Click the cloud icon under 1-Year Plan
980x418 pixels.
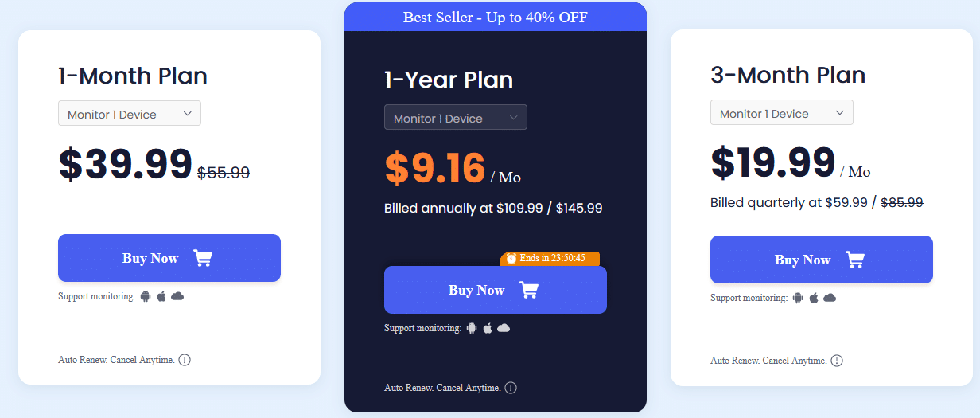click(504, 328)
